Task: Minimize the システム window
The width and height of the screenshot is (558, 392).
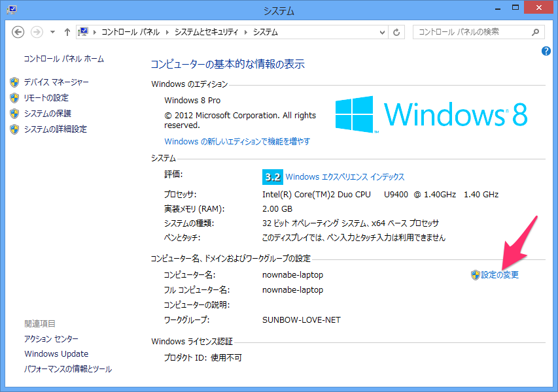Action: pyautogui.click(x=498, y=8)
